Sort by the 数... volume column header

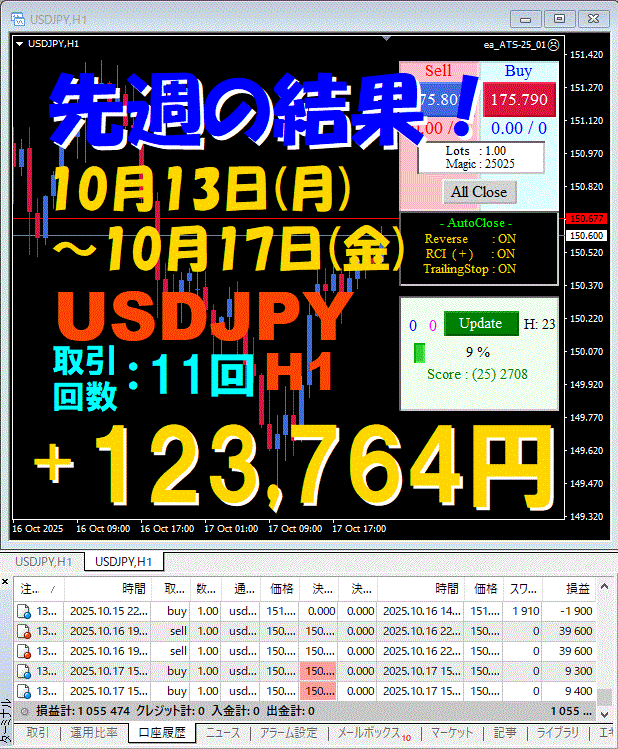205,589
